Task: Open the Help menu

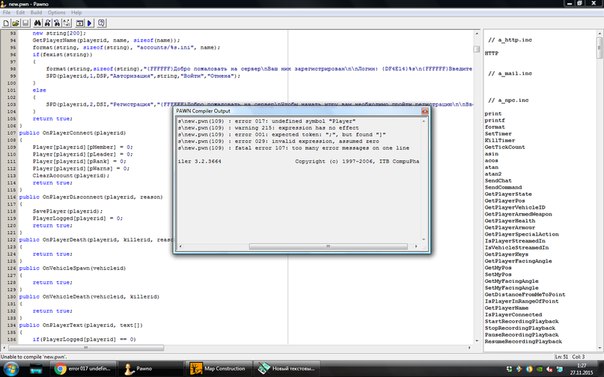Action: tap(76, 13)
